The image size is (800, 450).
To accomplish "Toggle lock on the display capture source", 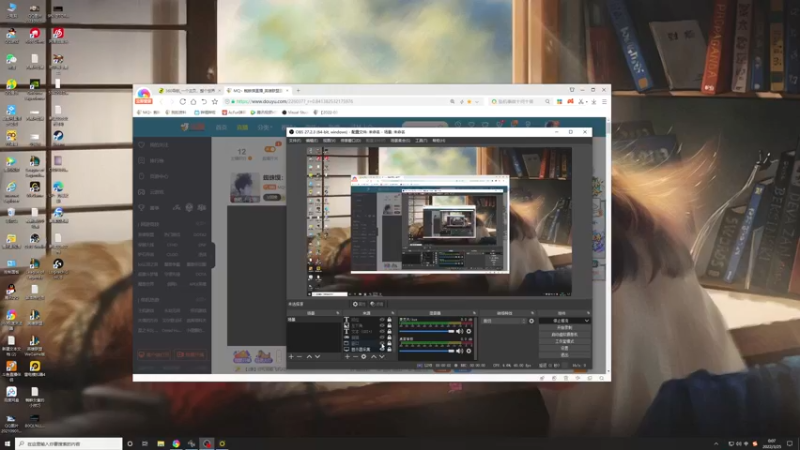I will pos(389,349).
